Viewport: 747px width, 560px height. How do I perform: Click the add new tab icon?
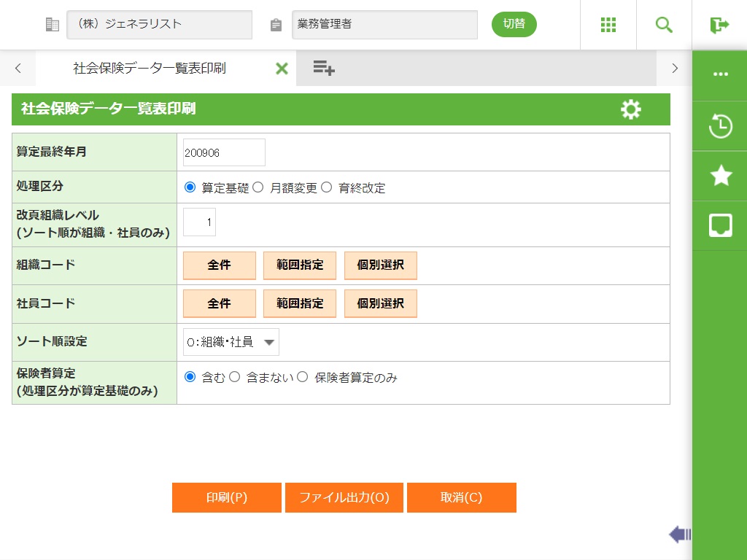(x=323, y=69)
